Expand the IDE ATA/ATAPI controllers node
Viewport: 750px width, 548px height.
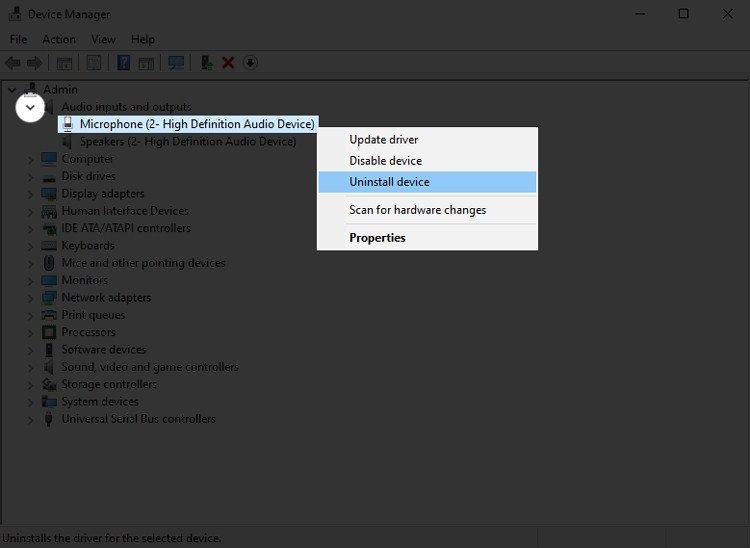[x=30, y=229]
